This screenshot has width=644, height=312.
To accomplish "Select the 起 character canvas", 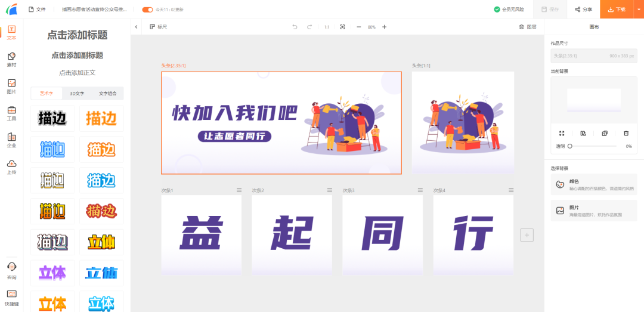I will coord(292,235).
